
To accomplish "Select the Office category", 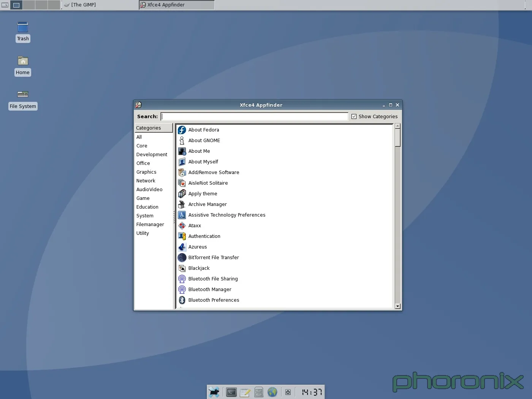I will click(154, 163).
